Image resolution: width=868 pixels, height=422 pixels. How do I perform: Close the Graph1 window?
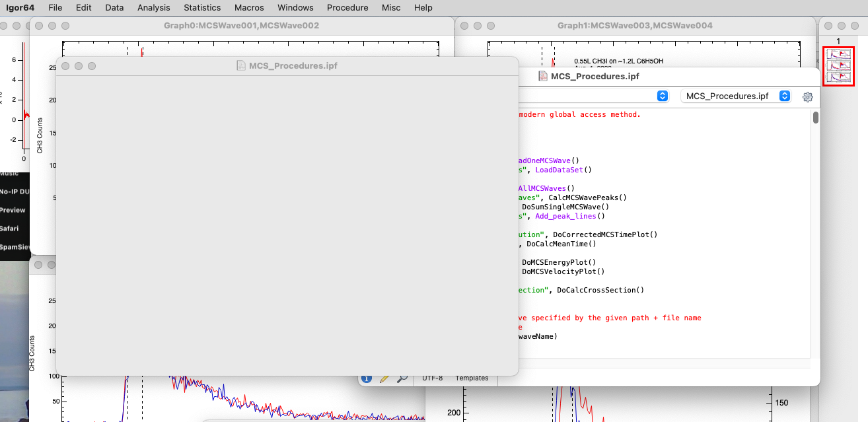(464, 26)
